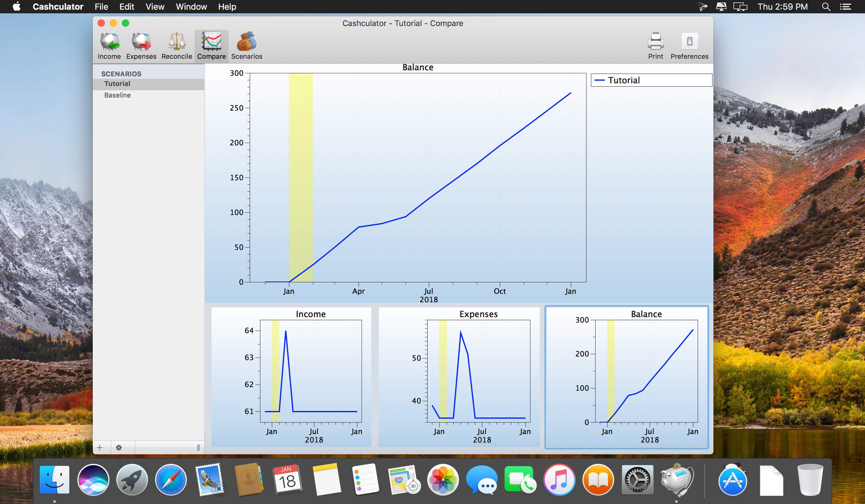Open the Scenarios money bag icon
This screenshot has height=504, width=865.
click(246, 46)
